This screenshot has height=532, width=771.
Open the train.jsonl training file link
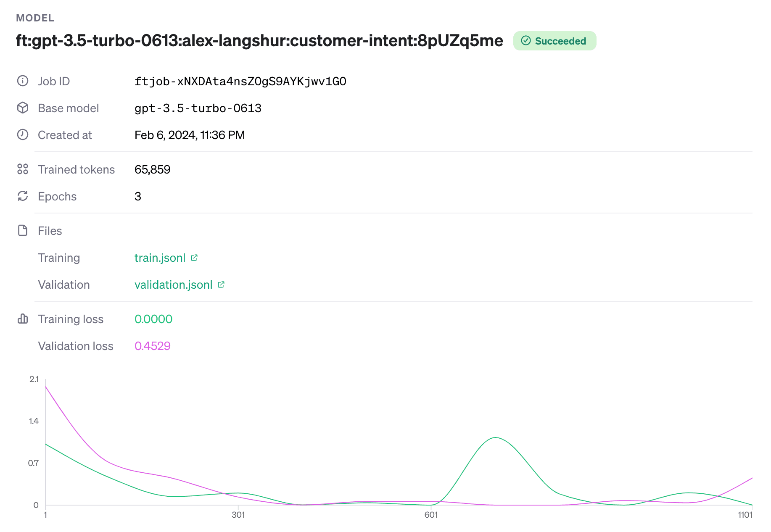160,258
